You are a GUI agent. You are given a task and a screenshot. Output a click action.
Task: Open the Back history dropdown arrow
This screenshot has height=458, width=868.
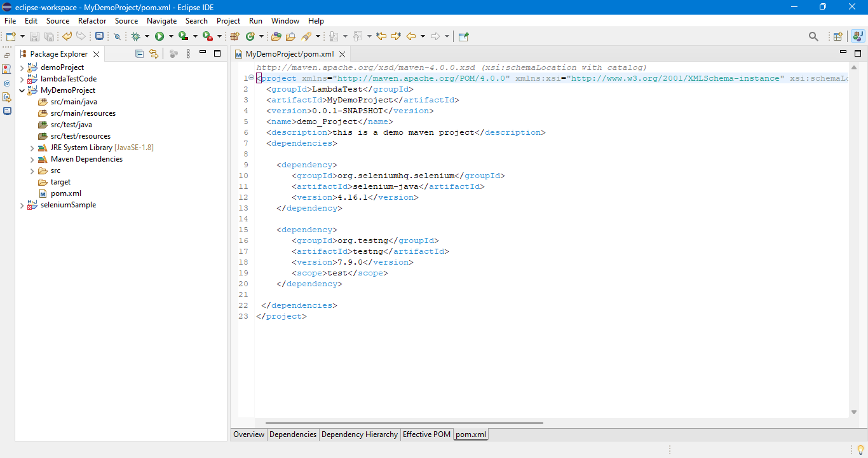pyautogui.click(x=423, y=36)
